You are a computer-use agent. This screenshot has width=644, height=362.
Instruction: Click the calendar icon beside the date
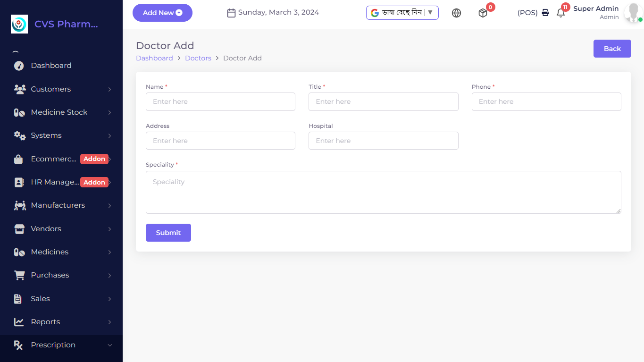(231, 12)
